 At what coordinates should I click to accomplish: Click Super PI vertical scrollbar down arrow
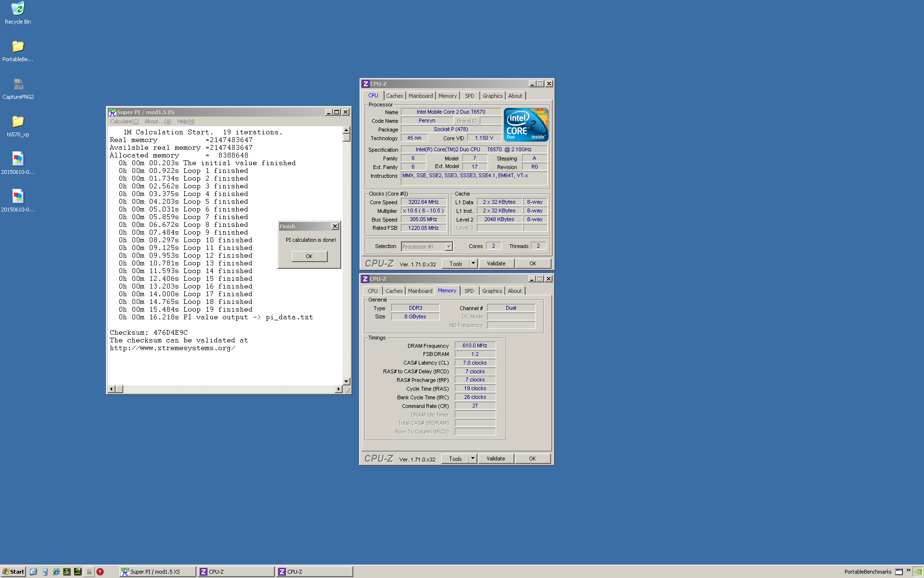click(346, 381)
